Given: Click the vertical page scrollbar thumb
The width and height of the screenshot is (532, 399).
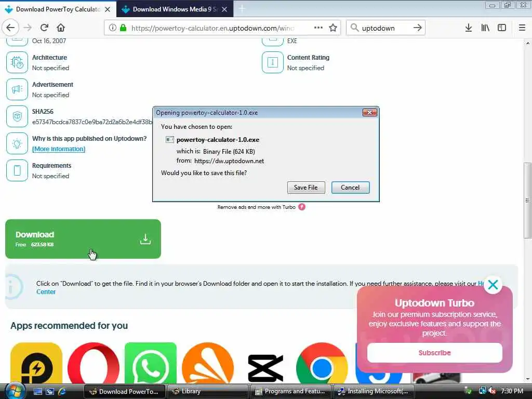Looking at the screenshot, I should coord(527,200).
